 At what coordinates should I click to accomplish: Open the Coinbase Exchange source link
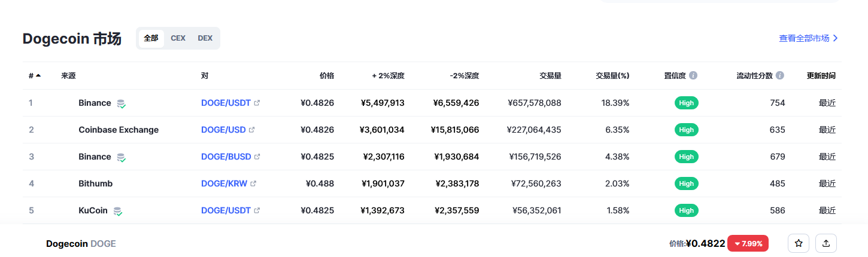point(119,130)
